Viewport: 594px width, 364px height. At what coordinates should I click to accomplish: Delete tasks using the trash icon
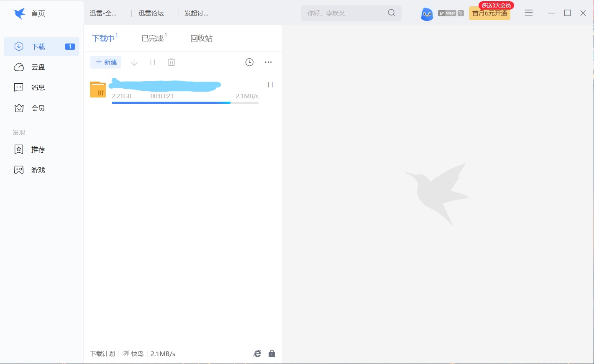[171, 62]
